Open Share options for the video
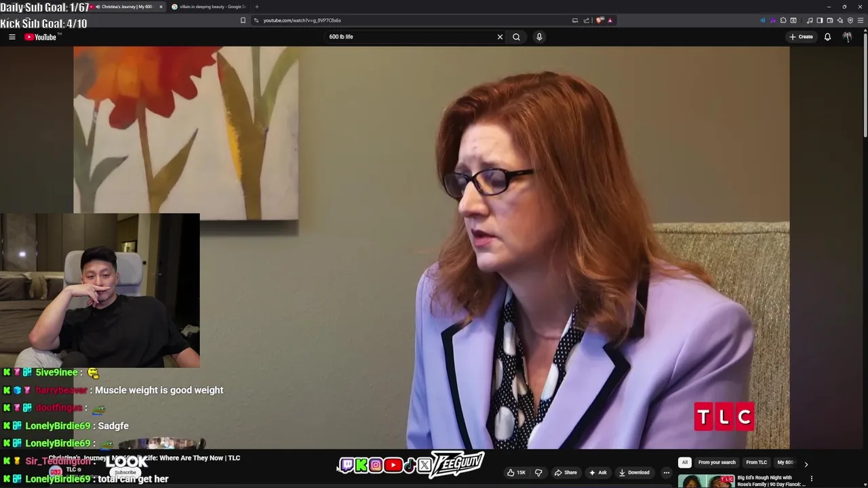This screenshot has height=488, width=868. tap(566, 472)
